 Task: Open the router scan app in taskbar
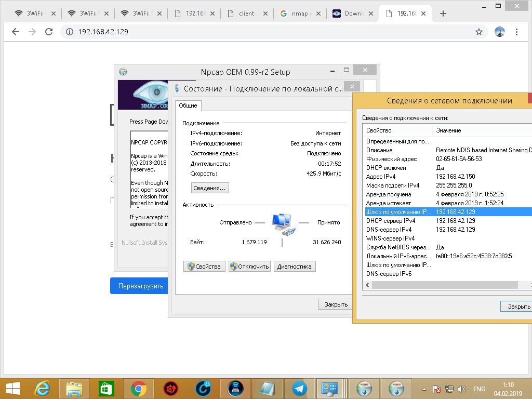coord(235,389)
